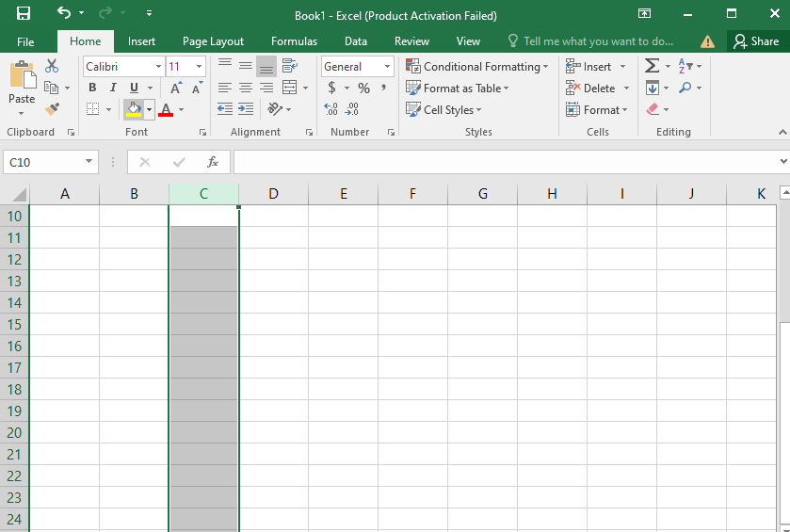Open the Review tab

tap(411, 41)
